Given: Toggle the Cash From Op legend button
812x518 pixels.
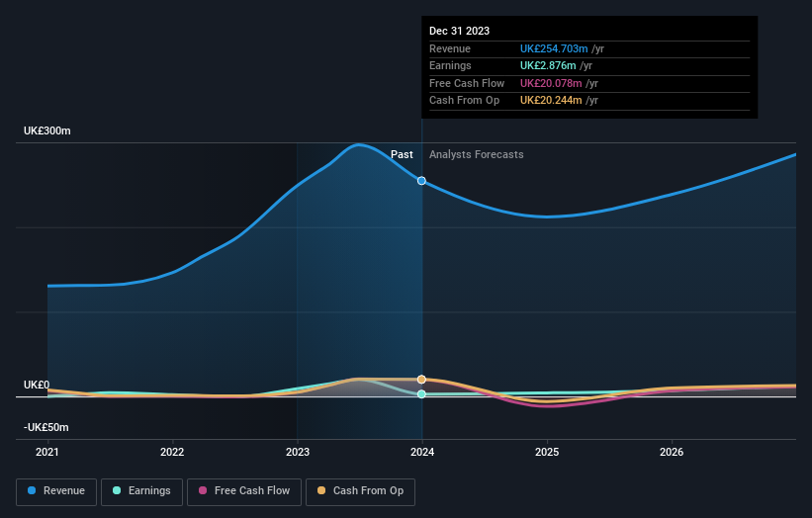Looking at the screenshot, I should (x=360, y=491).
